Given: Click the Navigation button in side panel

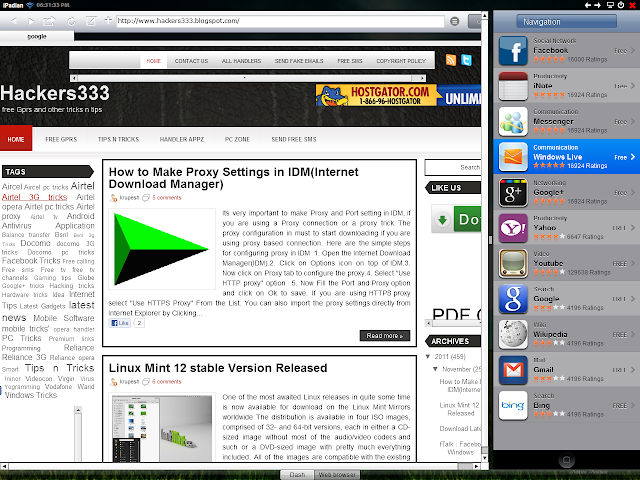Looking at the screenshot, I should [566, 22].
